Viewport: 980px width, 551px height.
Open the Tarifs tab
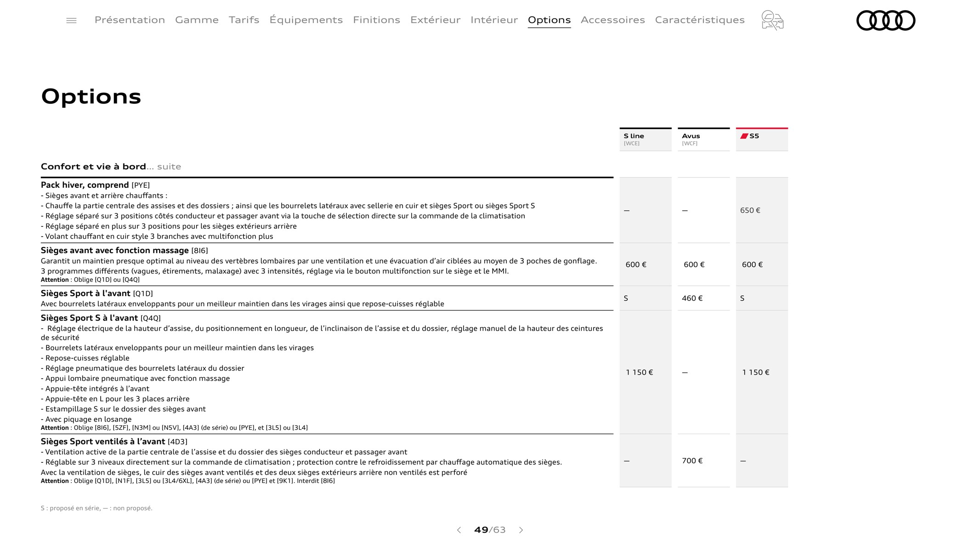click(244, 20)
